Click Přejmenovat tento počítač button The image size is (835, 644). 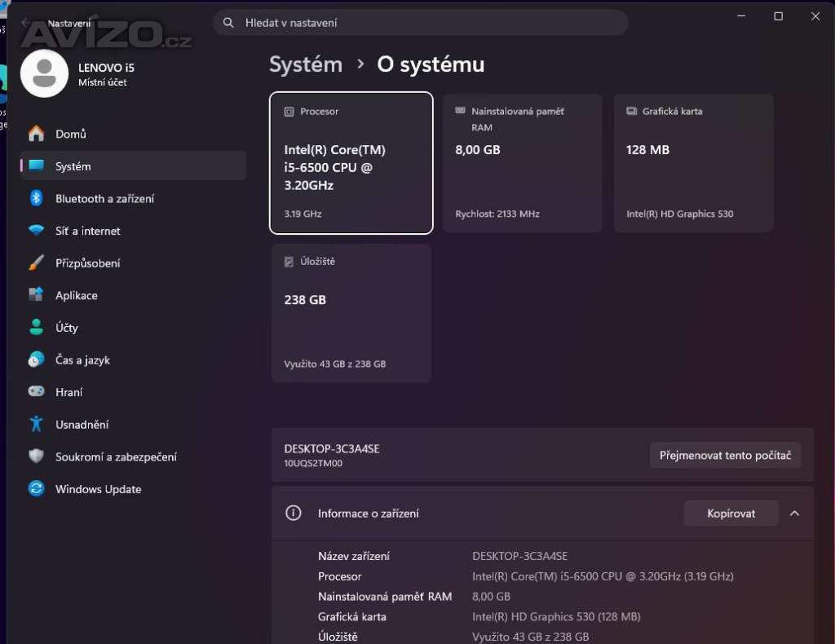coord(725,455)
